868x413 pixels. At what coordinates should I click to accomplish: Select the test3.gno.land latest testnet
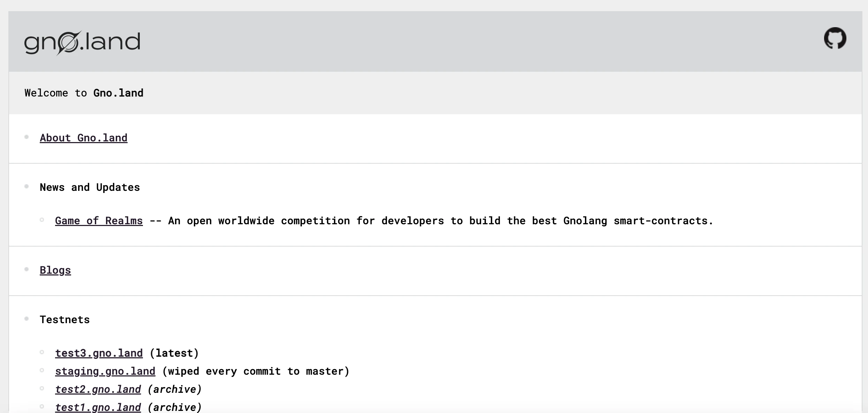[x=98, y=352]
